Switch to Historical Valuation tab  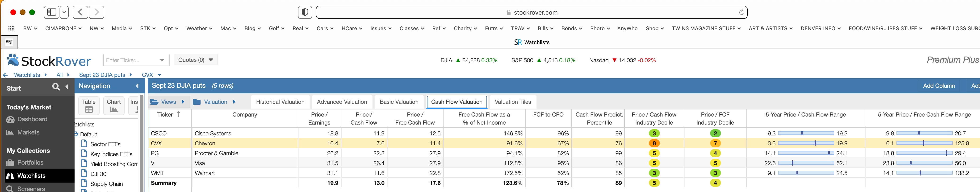tap(280, 102)
